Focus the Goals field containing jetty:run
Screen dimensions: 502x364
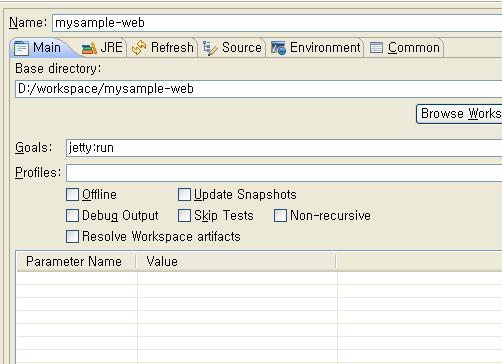coord(284,148)
